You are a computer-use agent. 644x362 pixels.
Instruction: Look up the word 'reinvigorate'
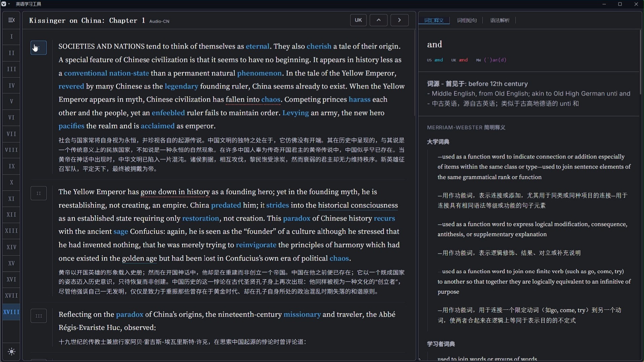click(256, 245)
